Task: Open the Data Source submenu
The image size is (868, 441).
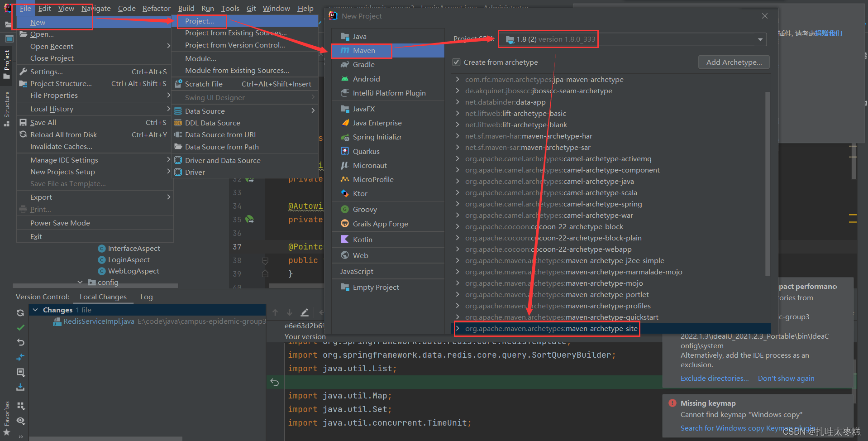Action: click(x=244, y=111)
